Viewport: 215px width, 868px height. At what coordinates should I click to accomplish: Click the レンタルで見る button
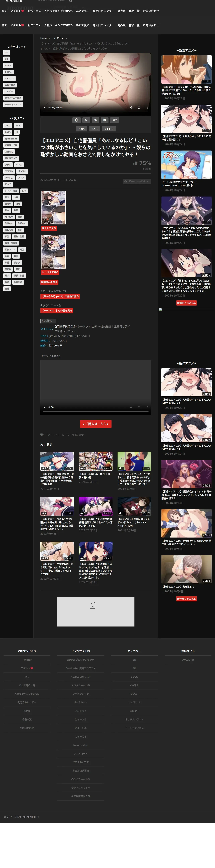point(50,272)
